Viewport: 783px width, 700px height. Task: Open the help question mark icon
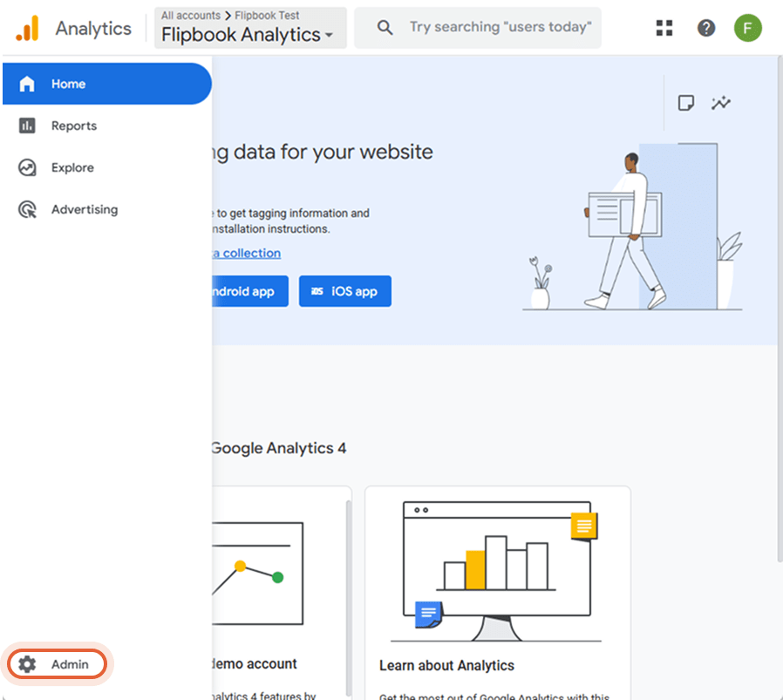pos(706,28)
